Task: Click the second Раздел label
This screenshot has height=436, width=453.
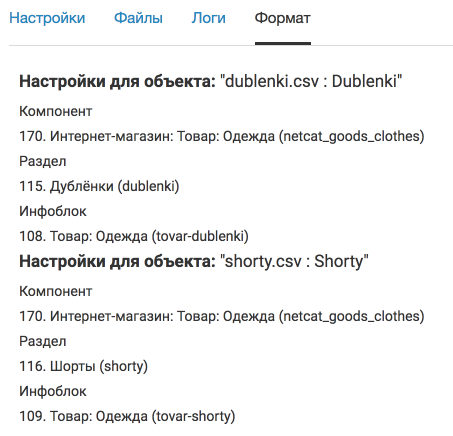Action: [x=43, y=341]
